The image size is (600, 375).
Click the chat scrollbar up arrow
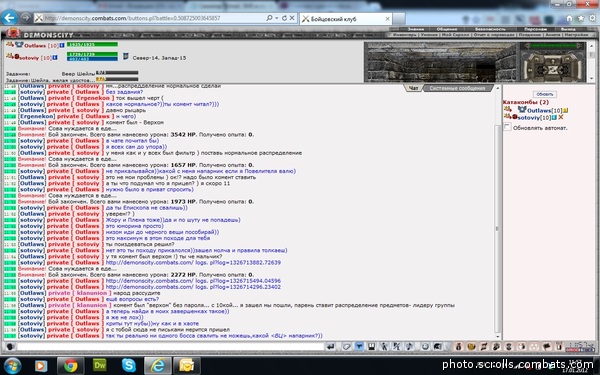[x=497, y=88]
